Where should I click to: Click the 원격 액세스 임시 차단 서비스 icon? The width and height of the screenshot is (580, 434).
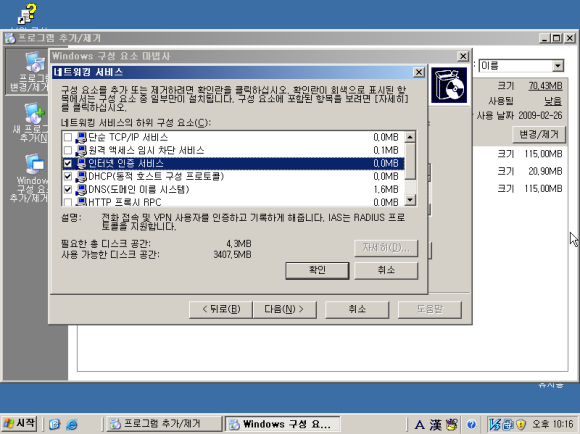pos(81,150)
